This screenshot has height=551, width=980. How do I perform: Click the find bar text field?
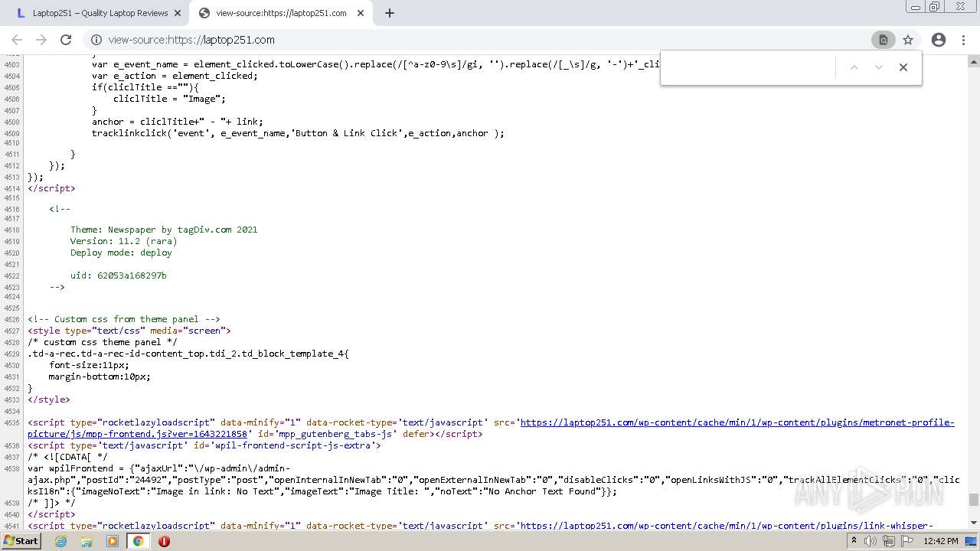[x=748, y=67]
